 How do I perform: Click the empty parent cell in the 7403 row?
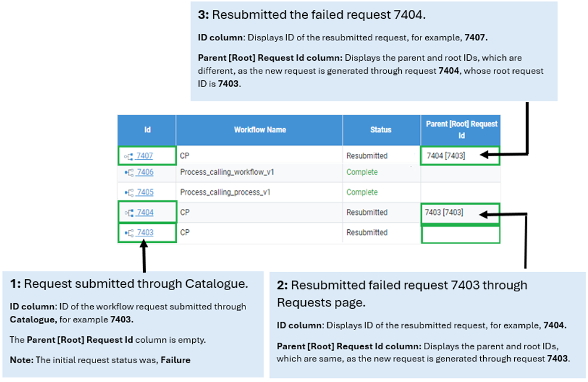tap(460, 234)
